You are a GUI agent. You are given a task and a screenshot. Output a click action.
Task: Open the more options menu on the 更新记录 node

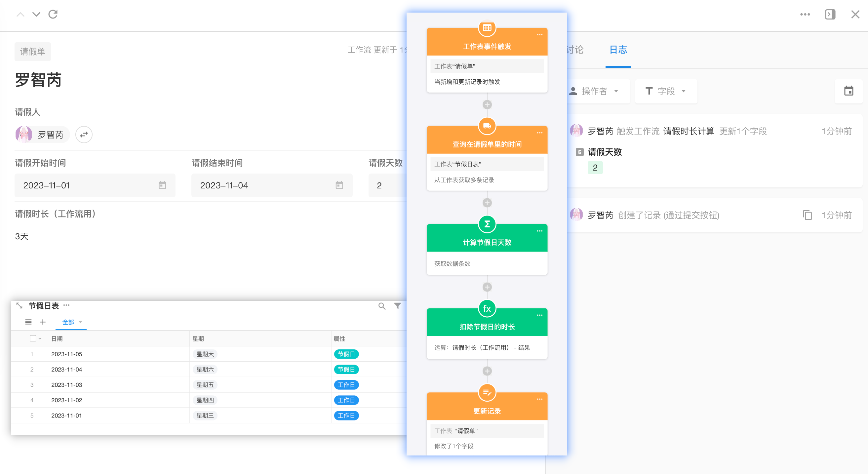click(x=539, y=399)
